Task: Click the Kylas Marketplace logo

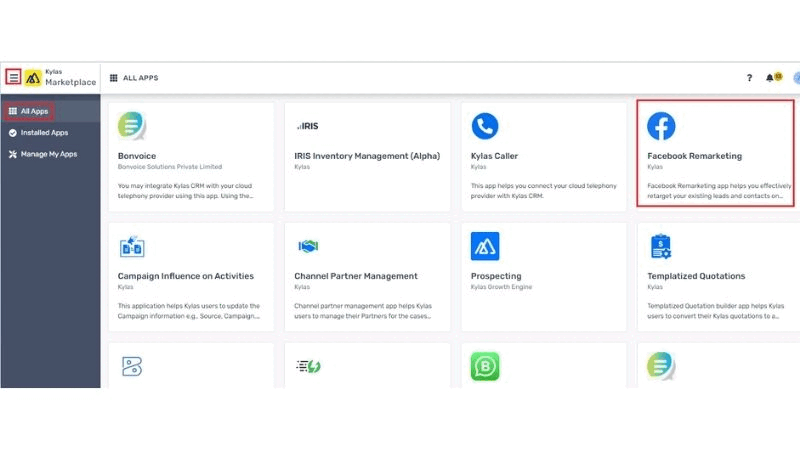Action: tap(33, 77)
